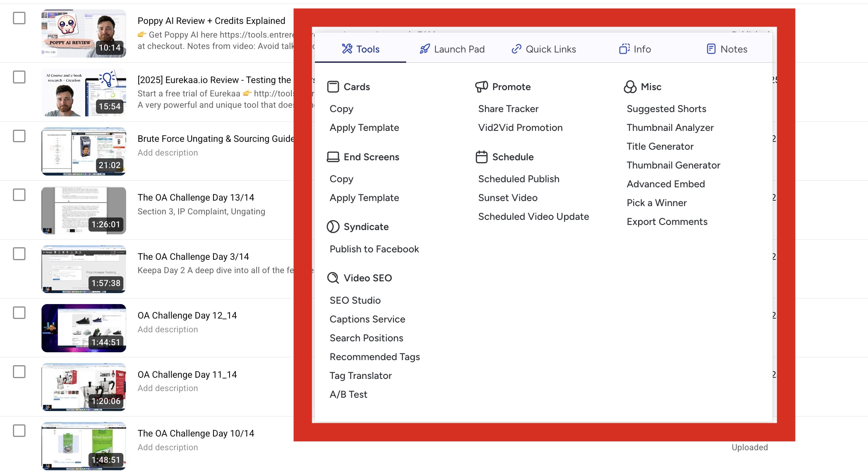Switch to the Quick Links tab

click(544, 49)
